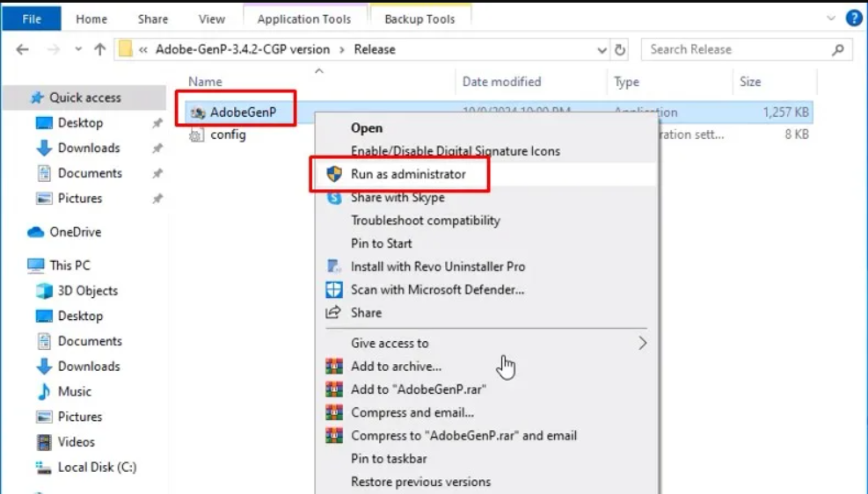Click the up-arrow parent folder icon
The width and height of the screenshot is (868, 494).
tap(99, 50)
